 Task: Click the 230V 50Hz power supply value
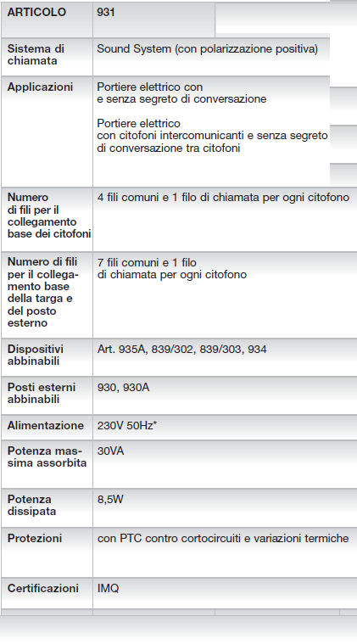click(x=127, y=425)
